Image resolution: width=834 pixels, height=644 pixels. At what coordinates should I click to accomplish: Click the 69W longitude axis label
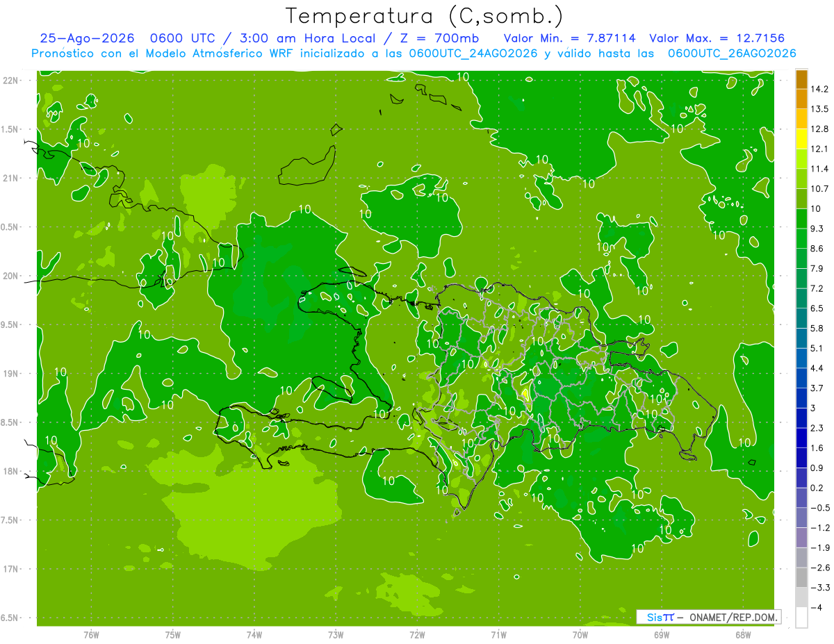662,634
